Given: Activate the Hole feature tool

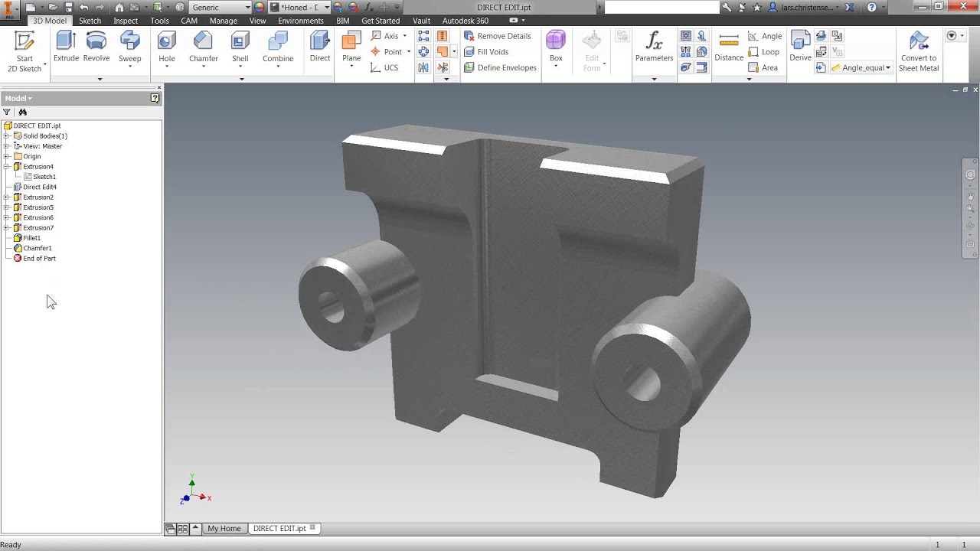Looking at the screenshot, I should [x=166, y=49].
